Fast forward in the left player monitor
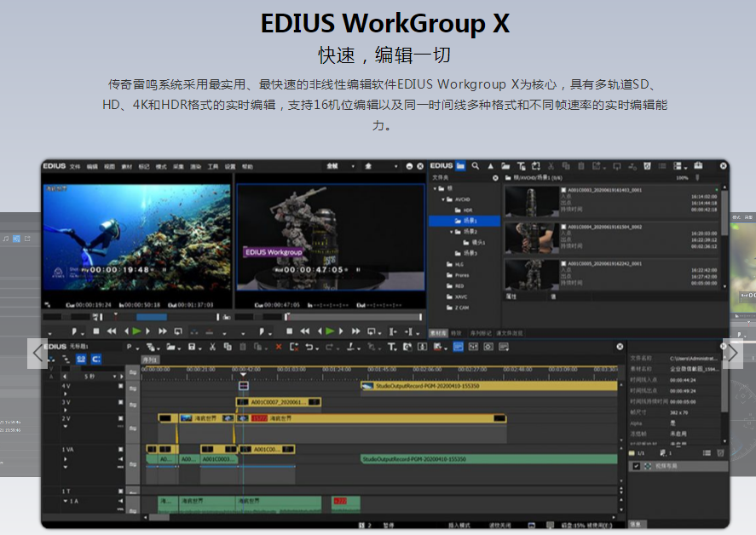 [163, 331]
